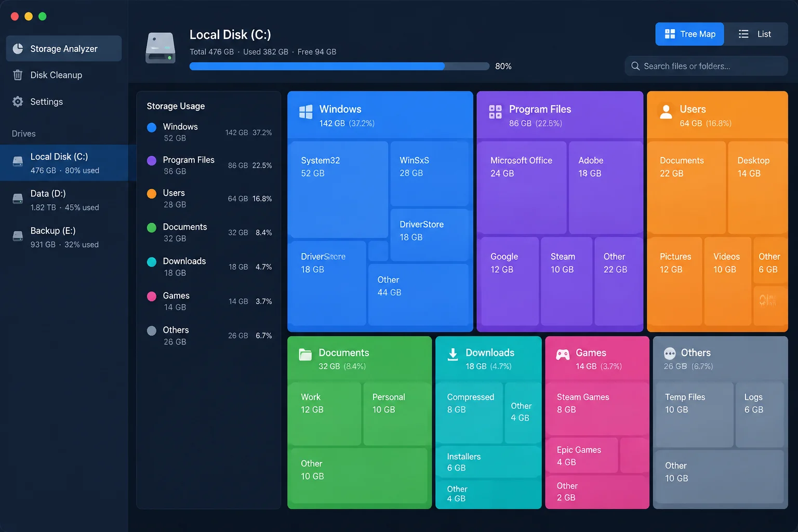Select the Compressed 8 GB block
The image size is (798, 532).
[x=470, y=413]
